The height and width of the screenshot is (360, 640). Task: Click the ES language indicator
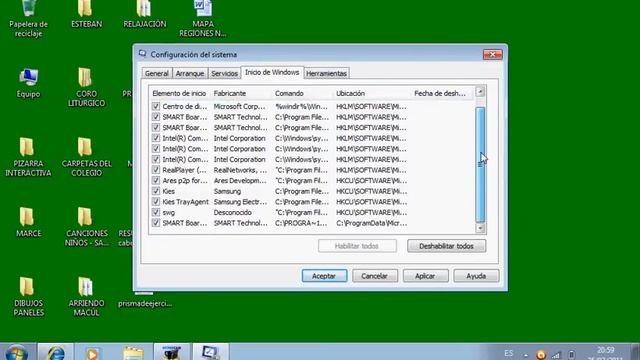coord(509,353)
